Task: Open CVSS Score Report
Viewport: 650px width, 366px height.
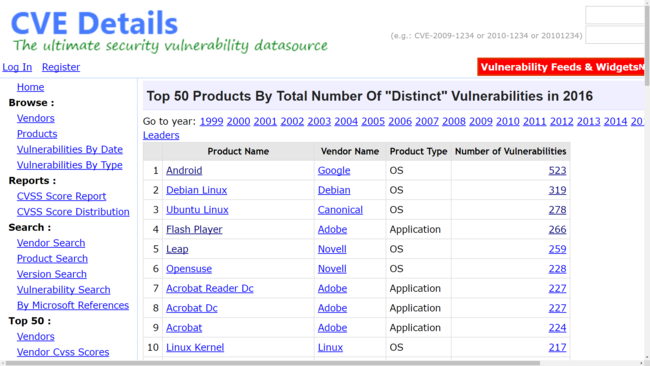Action: pos(61,196)
